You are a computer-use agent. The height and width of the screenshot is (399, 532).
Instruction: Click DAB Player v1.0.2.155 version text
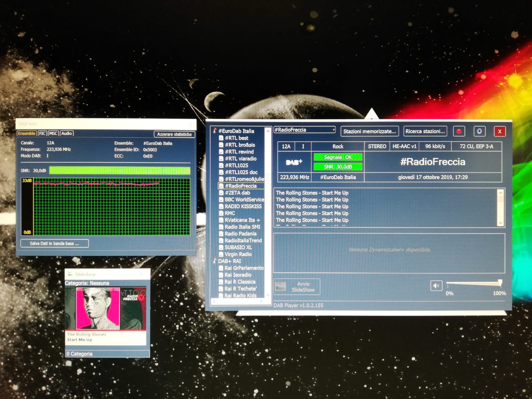click(298, 305)
